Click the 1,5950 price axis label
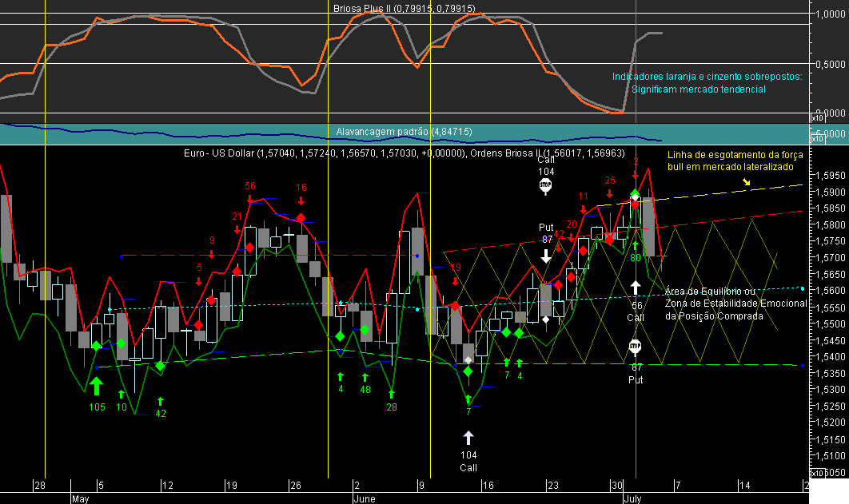849x504 pixels. pos(830,176)
